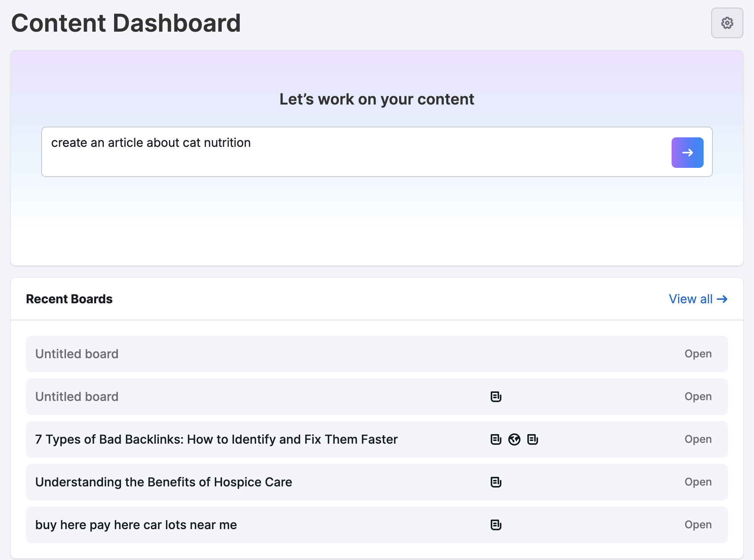
Task: Click first article icon on Bad Backlinks row
Action: click(496, 439)
